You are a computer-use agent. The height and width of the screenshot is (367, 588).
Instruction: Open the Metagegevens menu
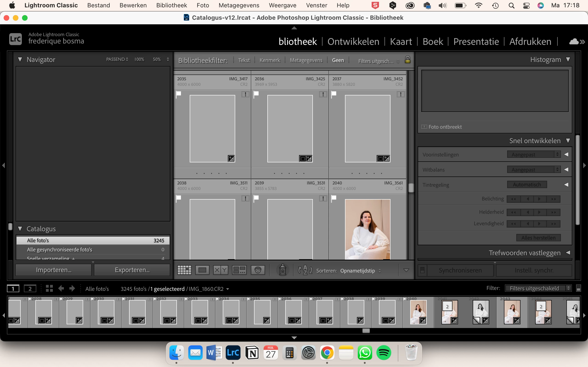point(239,5)
